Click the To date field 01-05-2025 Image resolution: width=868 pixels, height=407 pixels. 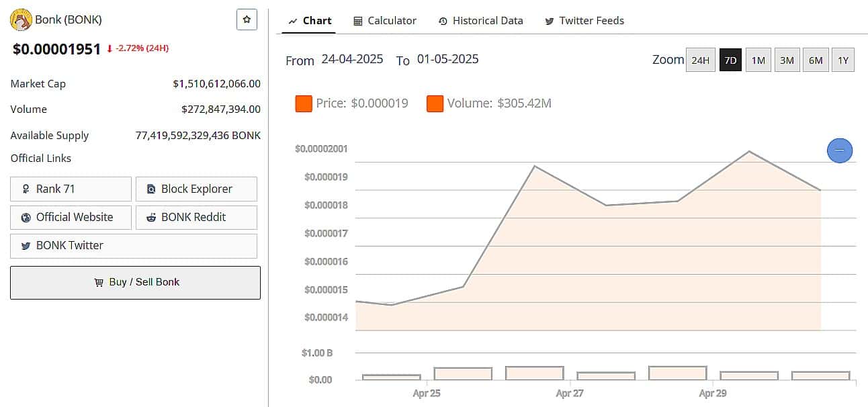pos(447,59)
